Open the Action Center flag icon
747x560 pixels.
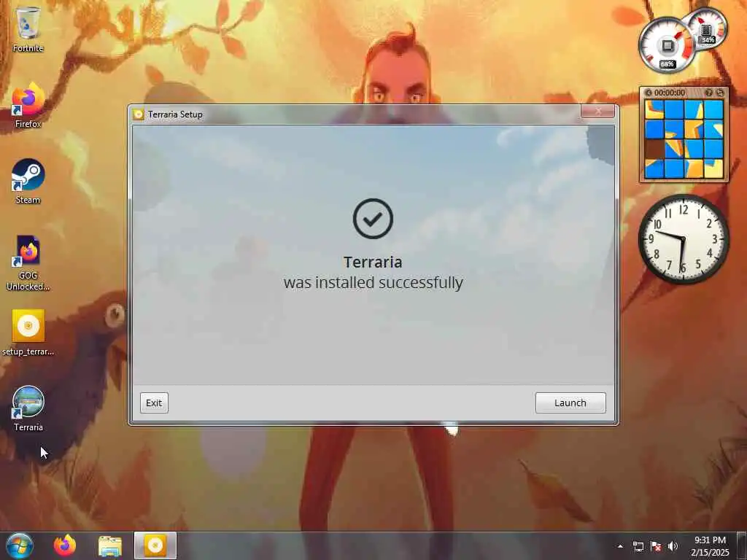(x=656, y=546)
